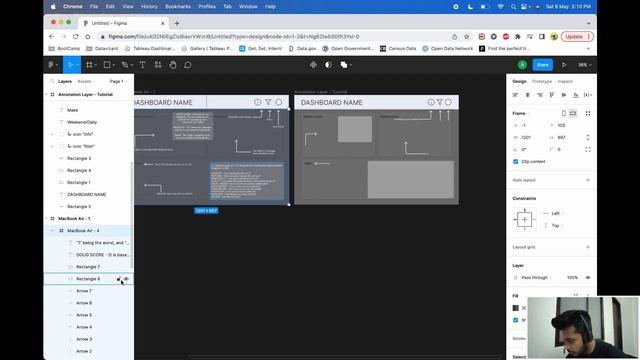Click the user avatar A
Viewport: 640px width, 360px height.
click(522, 65)
